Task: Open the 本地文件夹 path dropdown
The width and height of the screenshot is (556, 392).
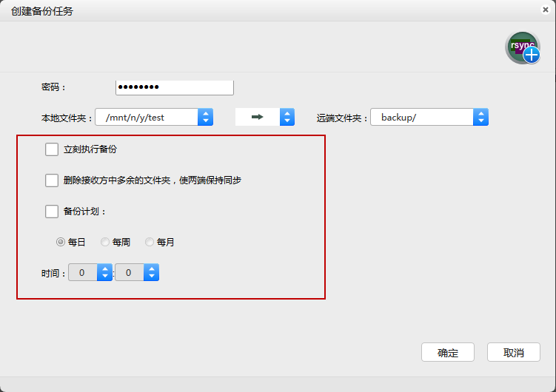Action: (x=206, y=117)
